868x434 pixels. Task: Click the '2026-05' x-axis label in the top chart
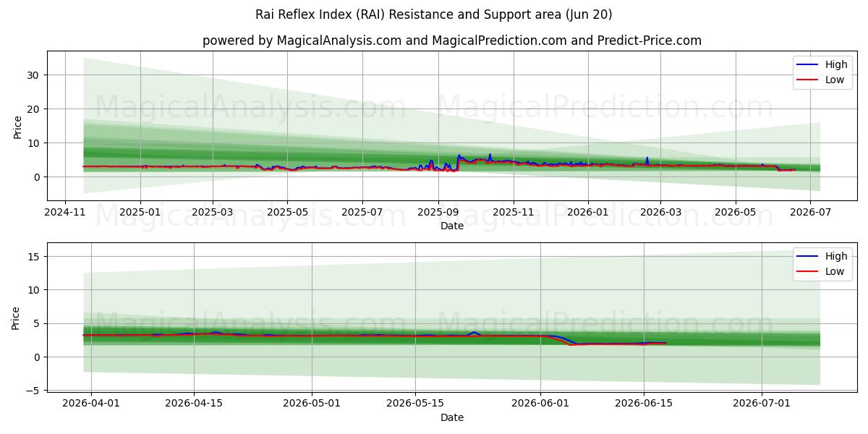tap(735, 213)
